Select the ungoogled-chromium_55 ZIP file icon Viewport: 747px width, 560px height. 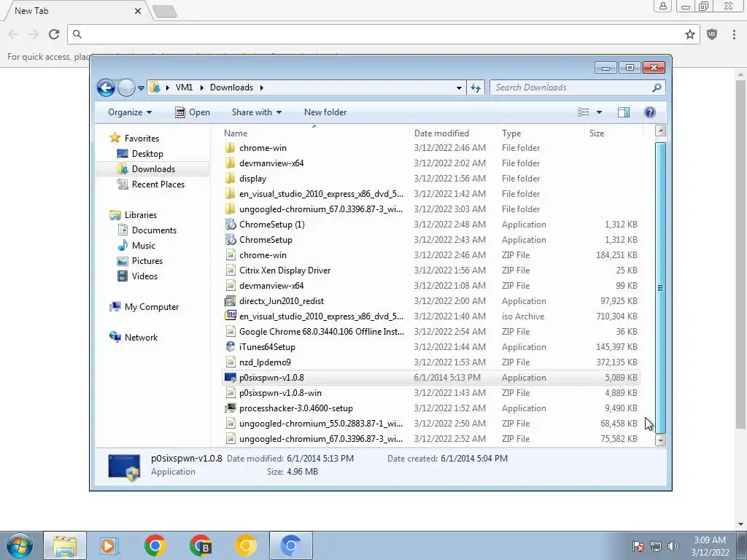point(230,424)
